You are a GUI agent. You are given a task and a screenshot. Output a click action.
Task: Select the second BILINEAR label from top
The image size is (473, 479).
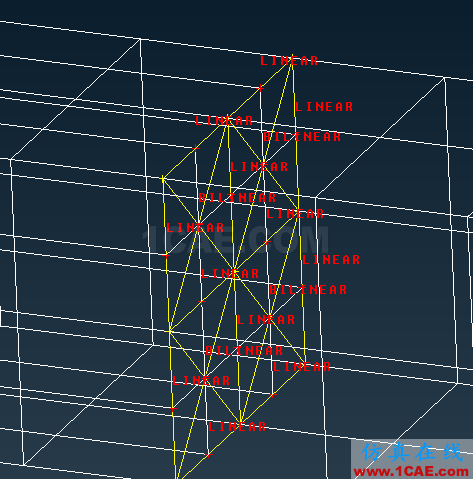(x=237, y=198)
